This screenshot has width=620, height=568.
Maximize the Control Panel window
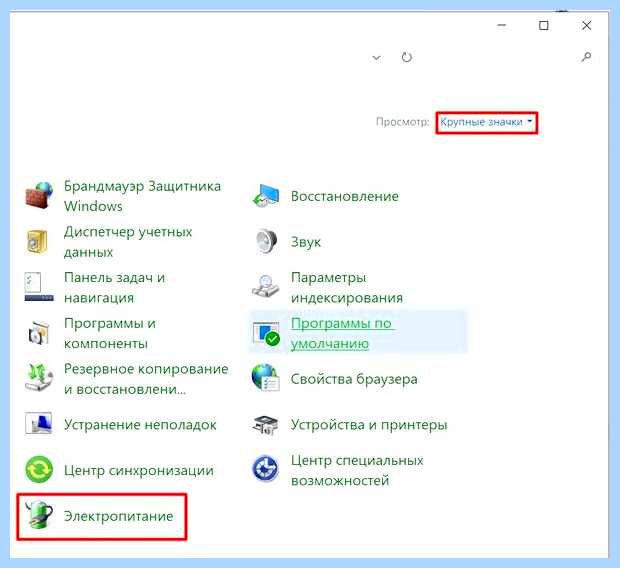[x=544, y=25]
